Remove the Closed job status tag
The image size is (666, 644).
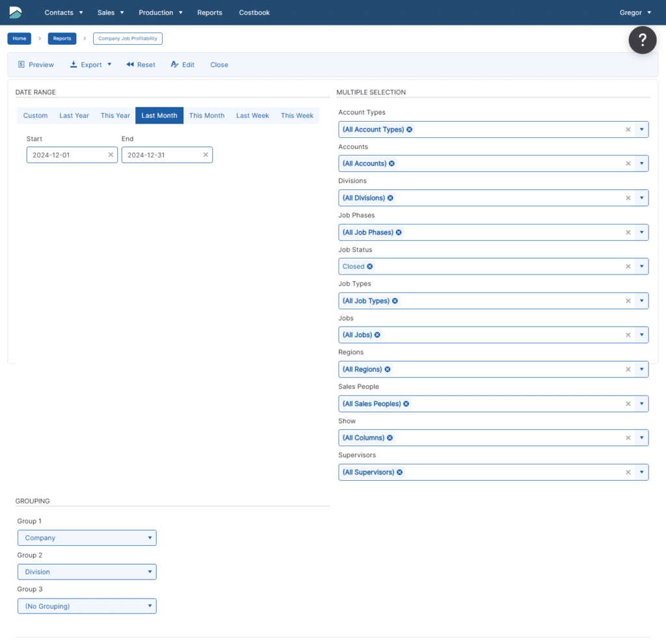[370, 267]
